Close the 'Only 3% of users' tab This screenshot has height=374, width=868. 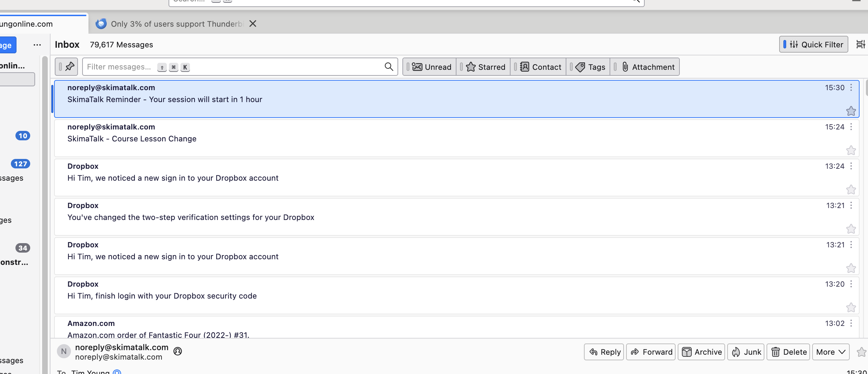click(x=252, y=24)
